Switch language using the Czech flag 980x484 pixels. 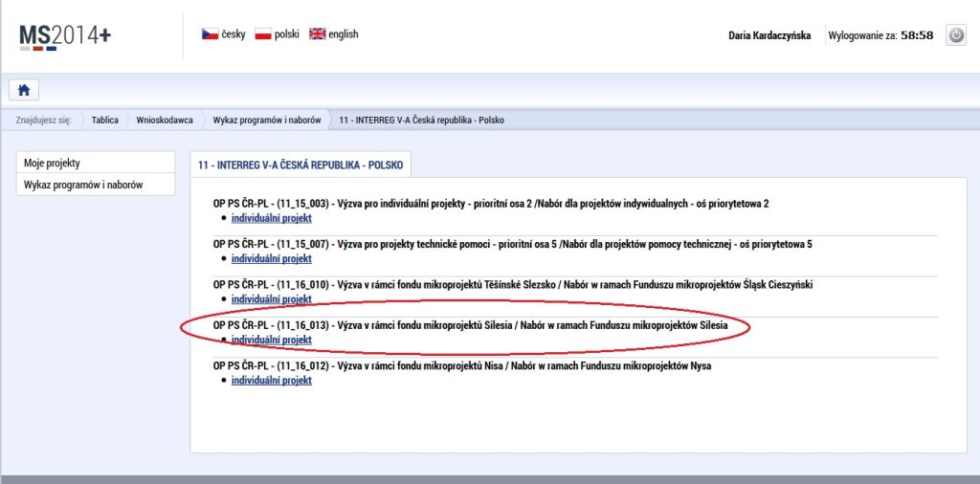(210, 34)
